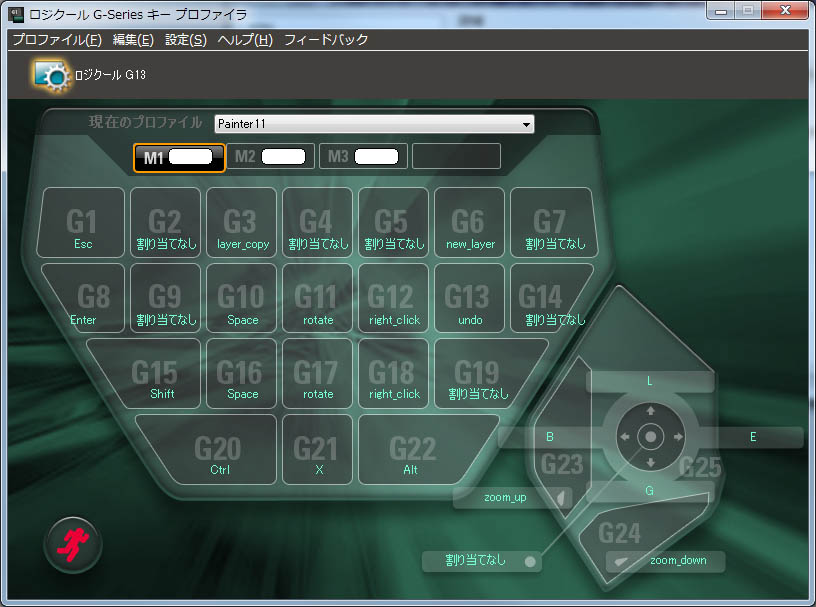Close the key profiler window
The height and width of the screenshot is (607, 816).
785,11
